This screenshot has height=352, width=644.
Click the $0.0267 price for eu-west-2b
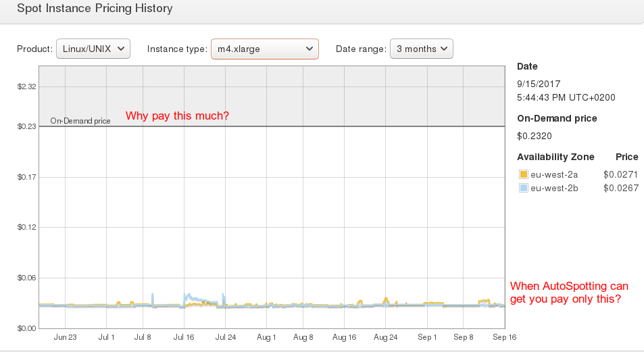[x=620, y=188]
